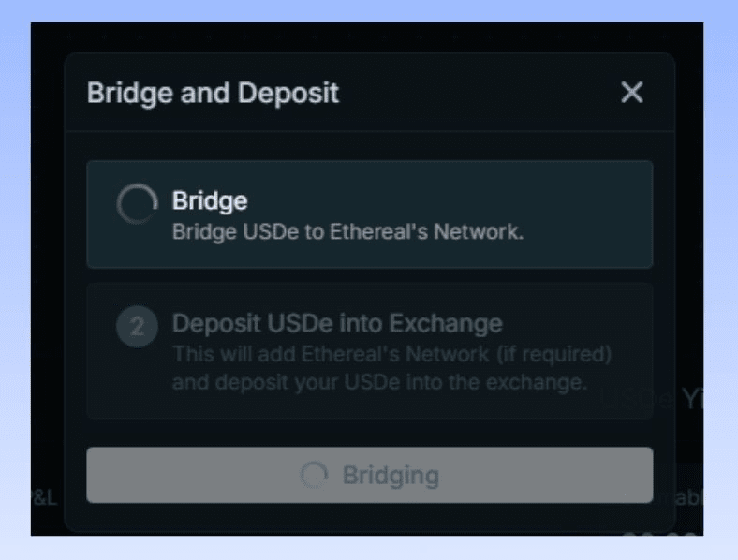Click the Bridge step loading spinner
738x560 pixels.
tap(137, 204)
